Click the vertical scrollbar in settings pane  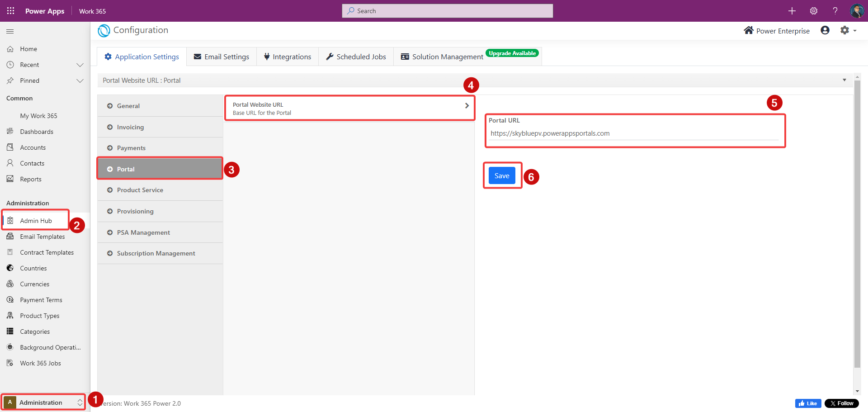point(857,224)
